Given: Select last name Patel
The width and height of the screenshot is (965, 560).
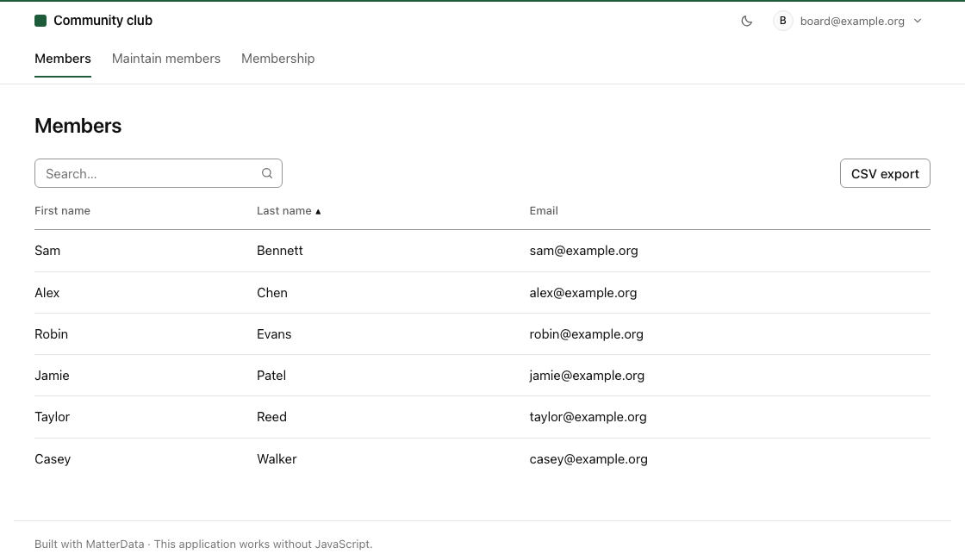Looking at the screenshot, I should [x=271, y=376].
